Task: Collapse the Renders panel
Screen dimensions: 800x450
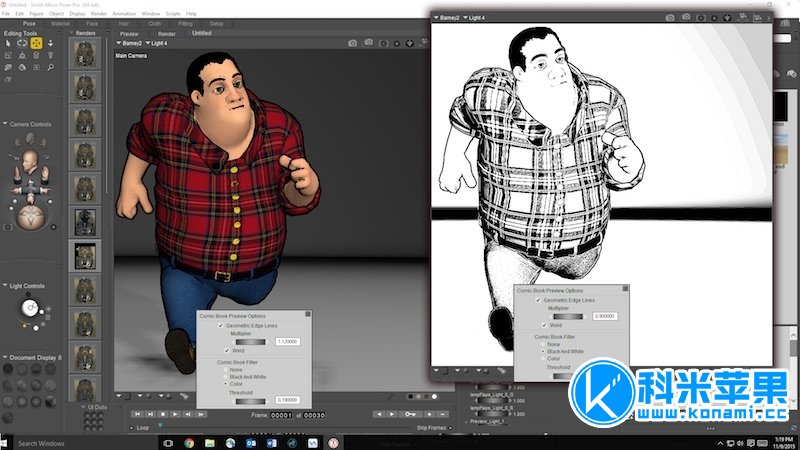Action: click(71, 33)
